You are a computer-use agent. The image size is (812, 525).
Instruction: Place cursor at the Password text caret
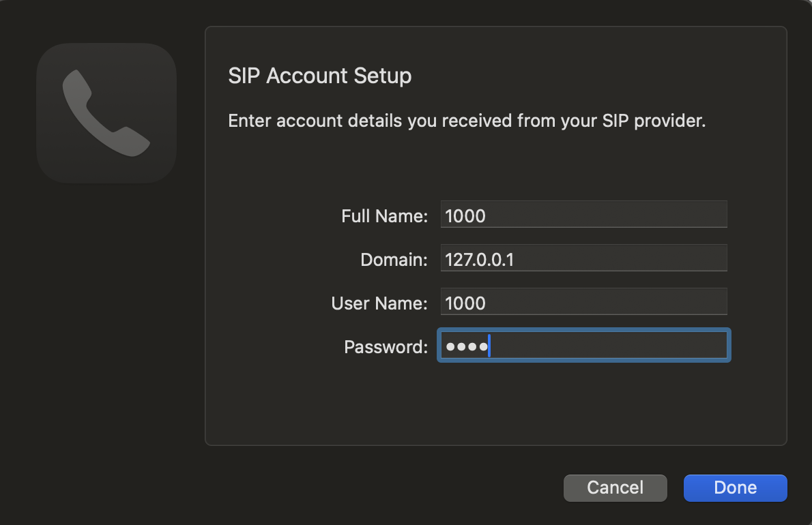(490, 347)
